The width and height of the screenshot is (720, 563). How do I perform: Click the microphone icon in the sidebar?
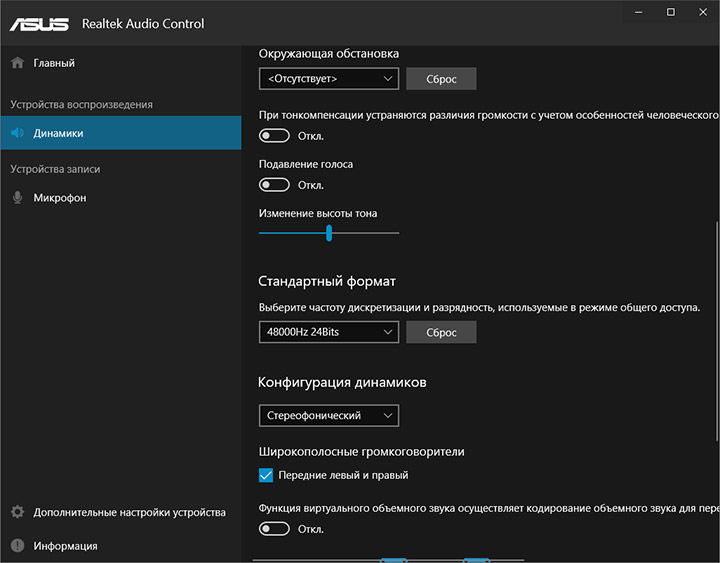click(x=17, y=198)
